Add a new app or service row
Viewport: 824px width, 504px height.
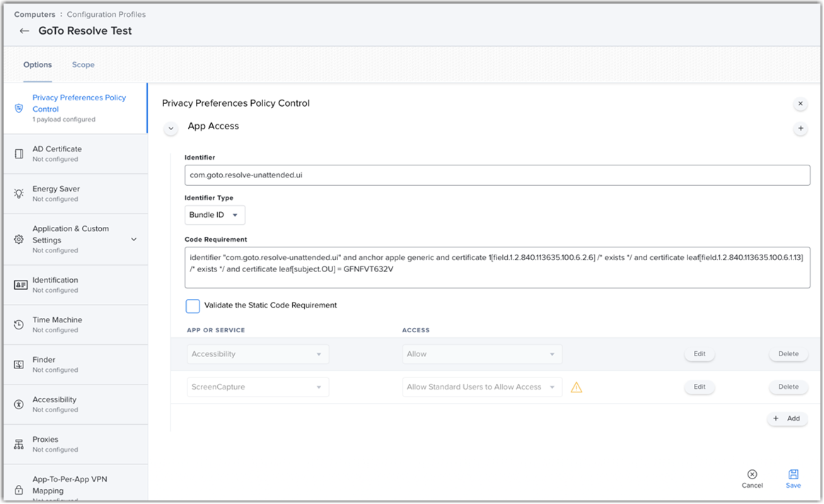coord(787,418)
